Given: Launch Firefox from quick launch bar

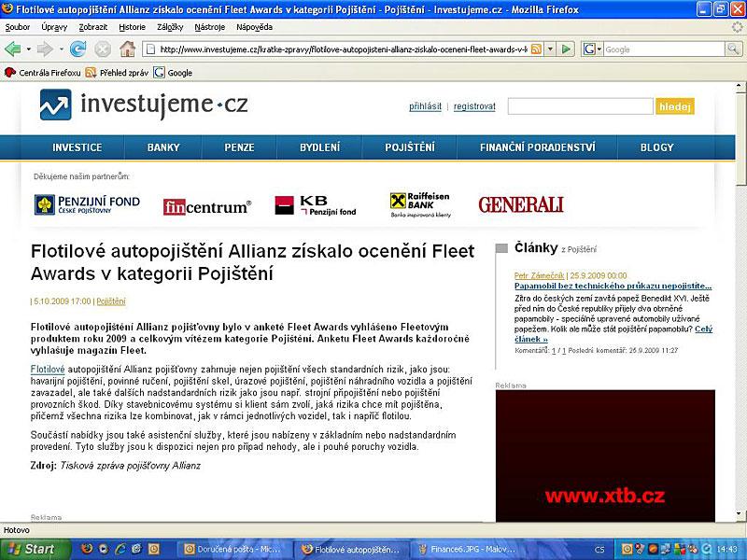Looking at the screenshot, I should 87,549.
